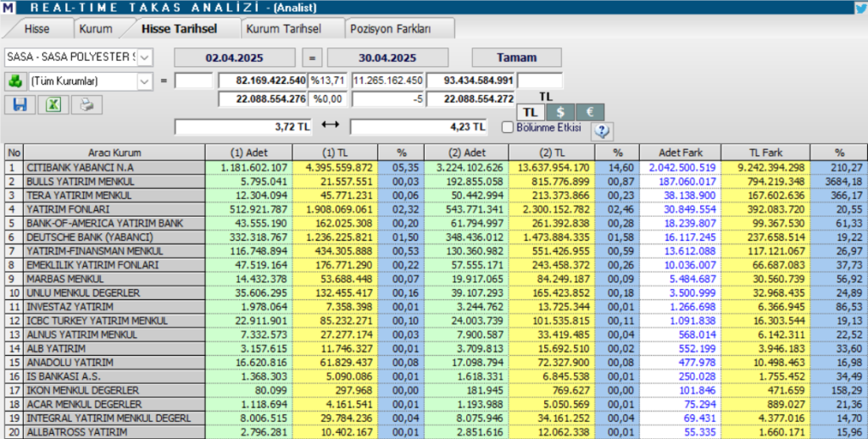Select the ALB YATIRIM row
The image size is (868, 439).
(436, 349)
